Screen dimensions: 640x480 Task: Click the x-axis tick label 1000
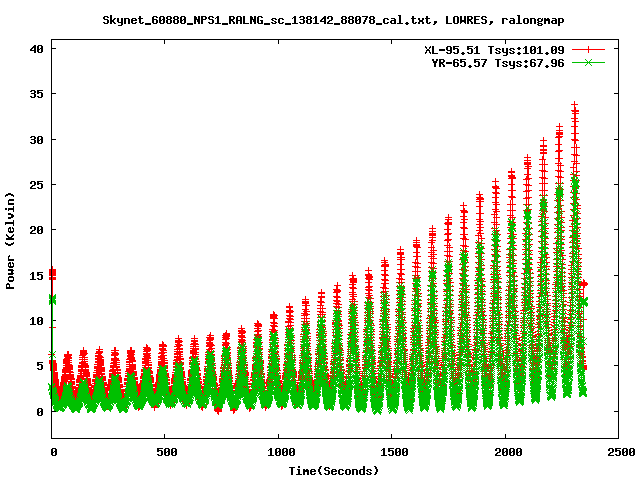pyautogui.click(x=281, y=452)
